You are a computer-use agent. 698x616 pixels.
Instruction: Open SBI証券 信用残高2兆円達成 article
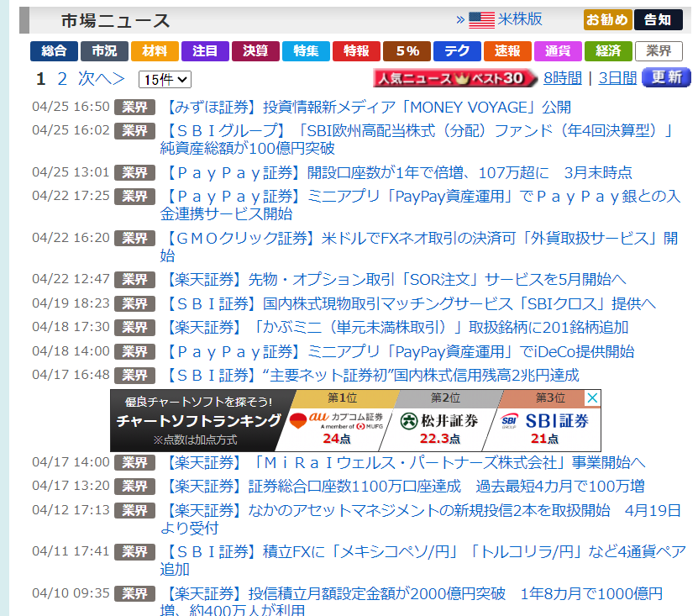372,376
